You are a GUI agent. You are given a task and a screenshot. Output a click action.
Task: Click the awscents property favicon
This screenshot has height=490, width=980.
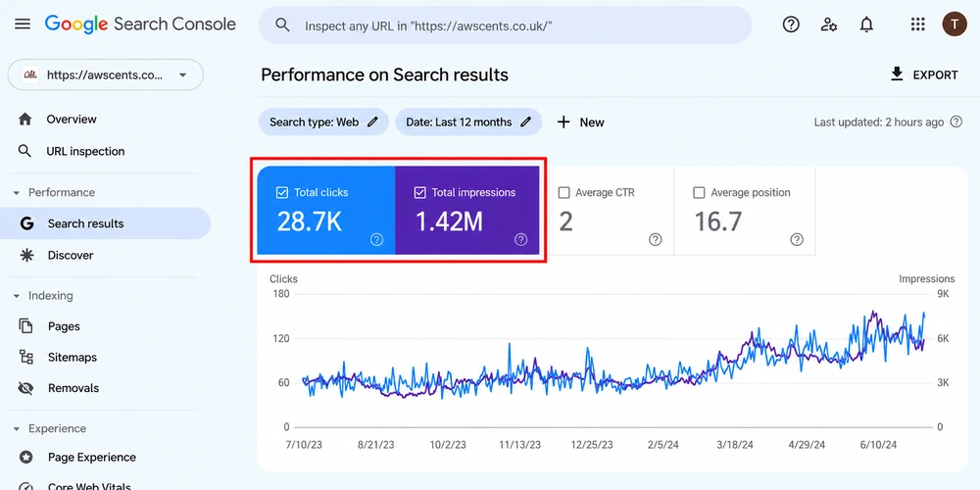tap(29, 75)
